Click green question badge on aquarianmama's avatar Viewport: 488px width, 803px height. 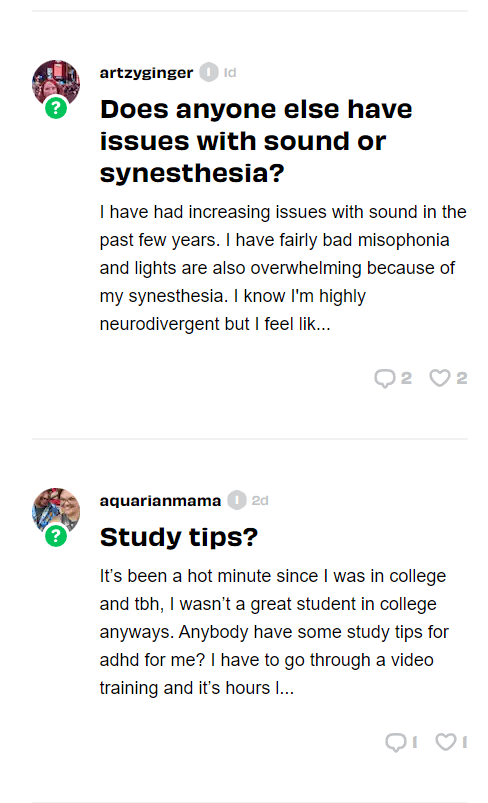click(56, 536)
